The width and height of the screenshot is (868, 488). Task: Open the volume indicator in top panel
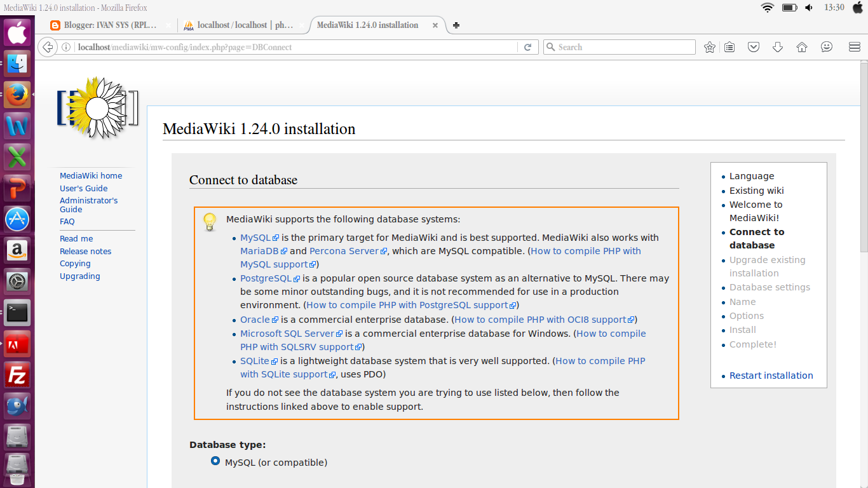pos(809,8)
